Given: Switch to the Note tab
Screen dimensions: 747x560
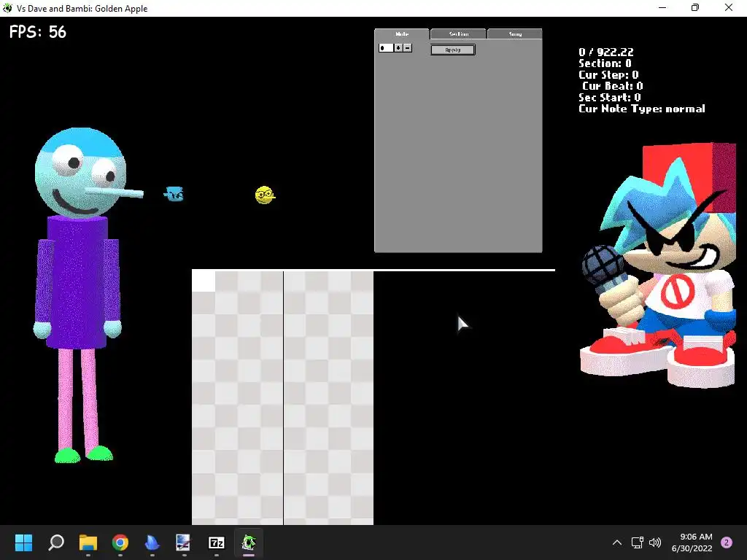Looking at the screenshot, I should click(402, 34).
